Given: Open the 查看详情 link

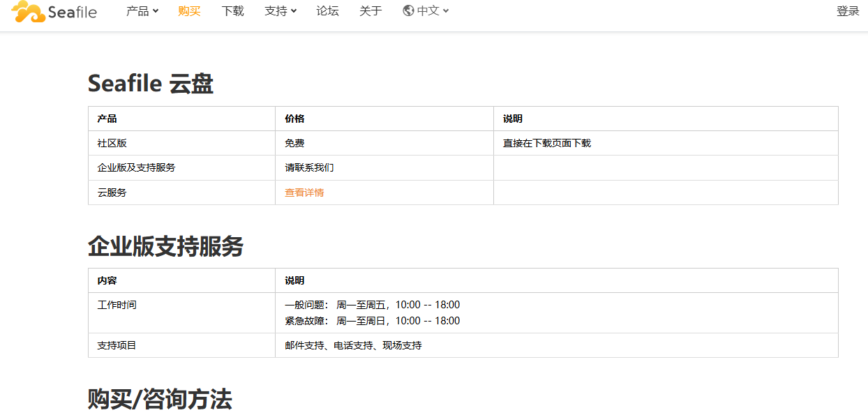Looking at the screenshot, I should click(304, 193).
